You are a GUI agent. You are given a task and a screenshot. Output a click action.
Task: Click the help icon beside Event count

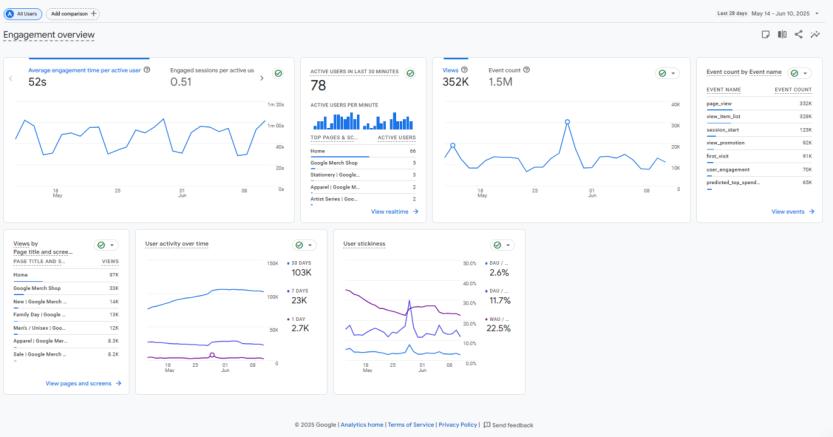tap(526, 70)
